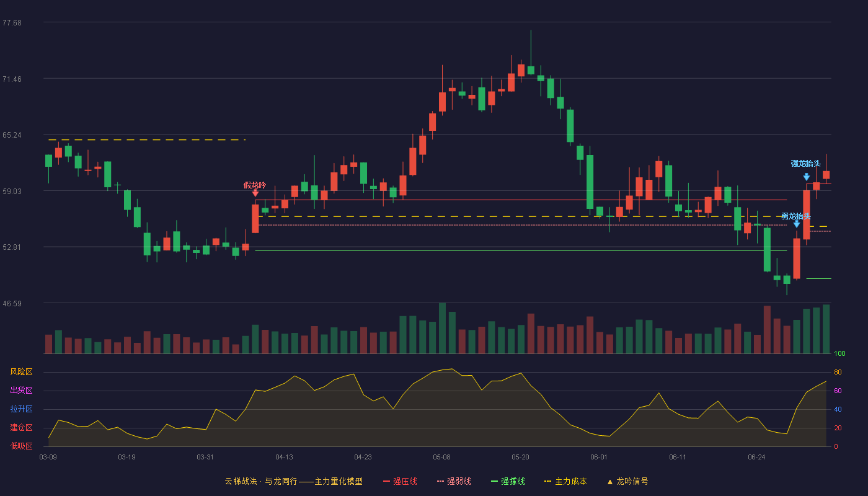Click the 风险区 zone label
The height and width of the screenshot is (496, 868).
pos(21,372)
